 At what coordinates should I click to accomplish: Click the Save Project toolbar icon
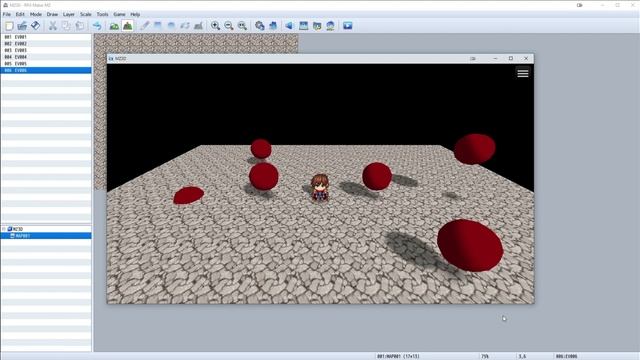(36, 26)
